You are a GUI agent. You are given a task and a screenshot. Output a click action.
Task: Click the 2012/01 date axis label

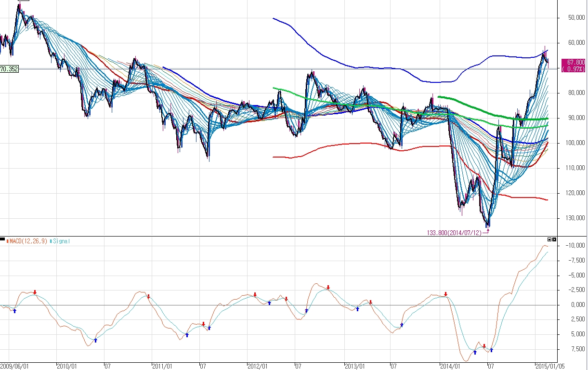tap(258, 366)
